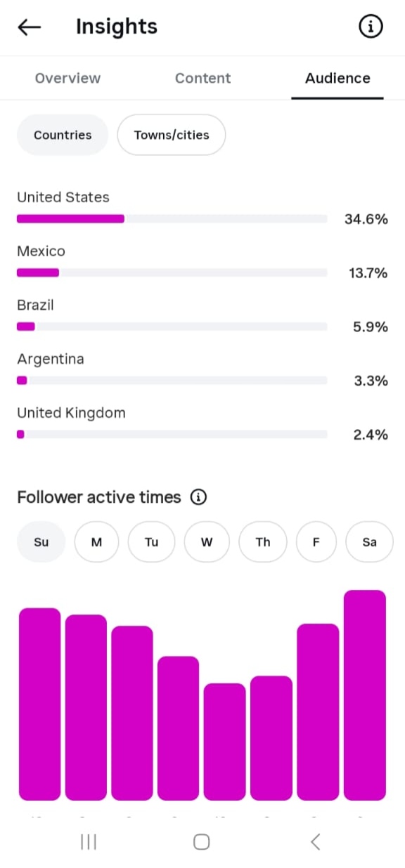Select the Countries filter chip
Image resolution: width=405 pixels, height=868 pixels.
click(63, 135)
